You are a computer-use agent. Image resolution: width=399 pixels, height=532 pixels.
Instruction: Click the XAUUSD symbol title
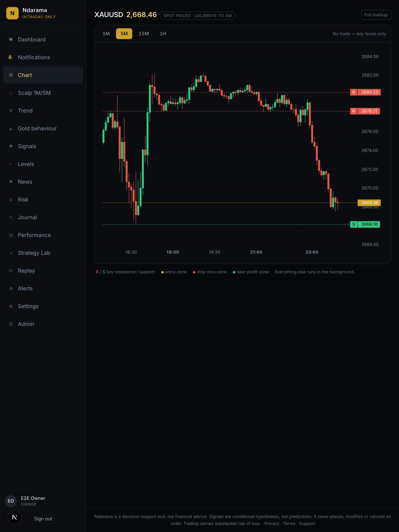click(109, 15)
